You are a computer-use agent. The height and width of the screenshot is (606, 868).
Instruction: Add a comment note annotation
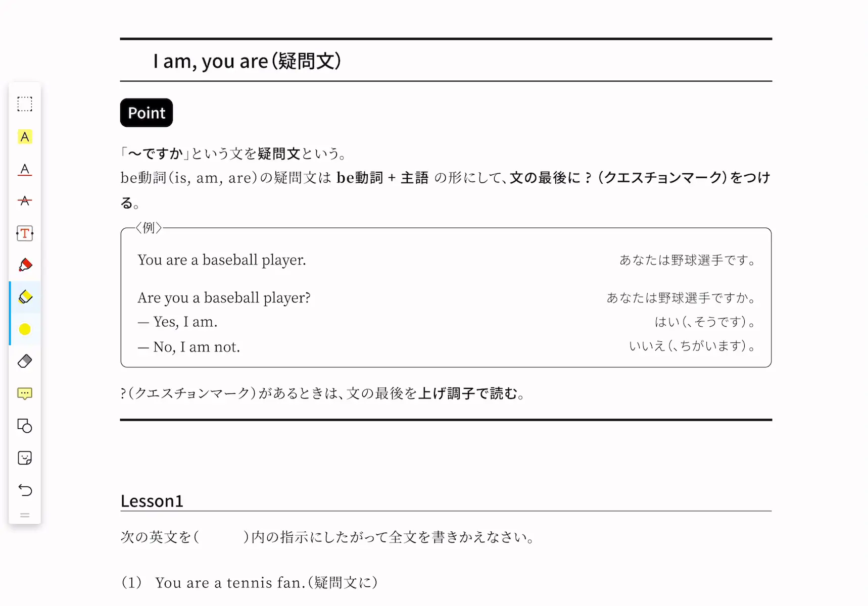(x=25, y=393)
